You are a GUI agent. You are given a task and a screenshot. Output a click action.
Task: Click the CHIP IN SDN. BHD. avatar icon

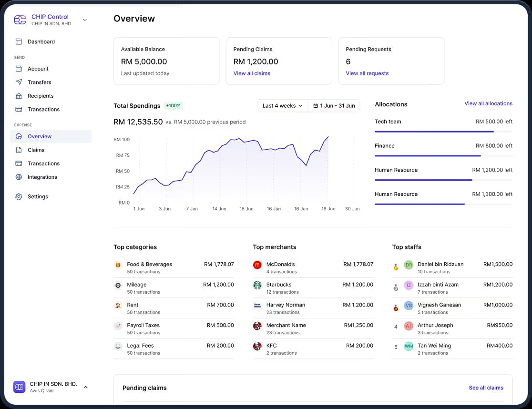click(x=20, y=387)
